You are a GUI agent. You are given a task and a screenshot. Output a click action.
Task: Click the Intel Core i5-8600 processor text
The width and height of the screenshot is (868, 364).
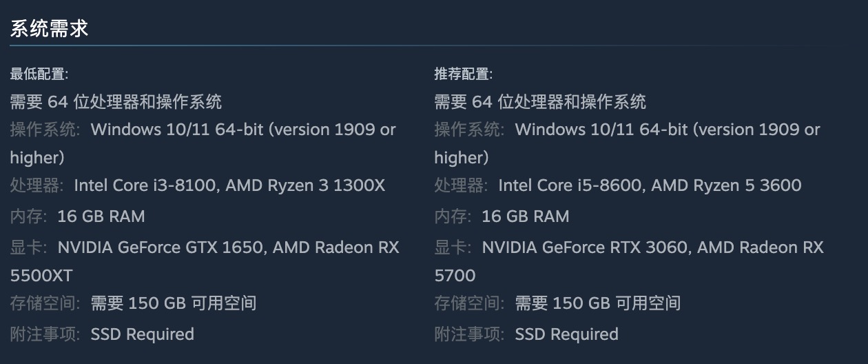(x=570, y=185)
